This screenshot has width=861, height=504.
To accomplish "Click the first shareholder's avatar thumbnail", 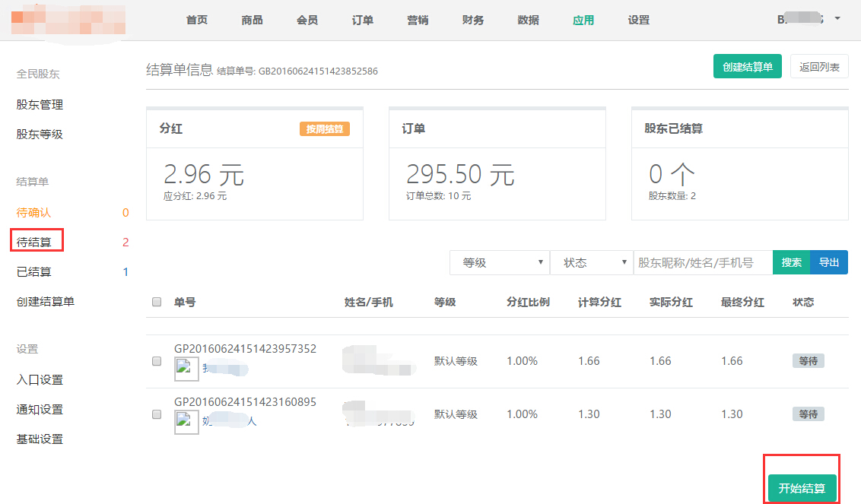I will (x=186, y=369).
